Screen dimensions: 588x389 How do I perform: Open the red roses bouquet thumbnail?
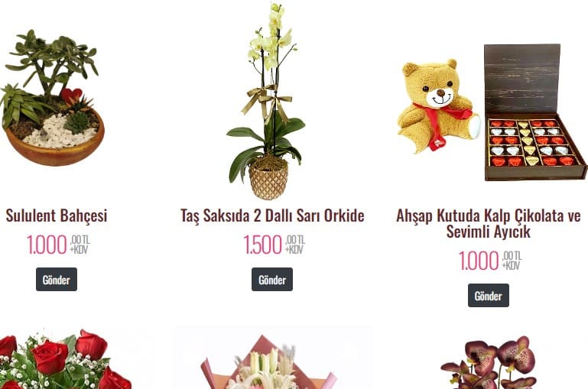coord(66,359)
